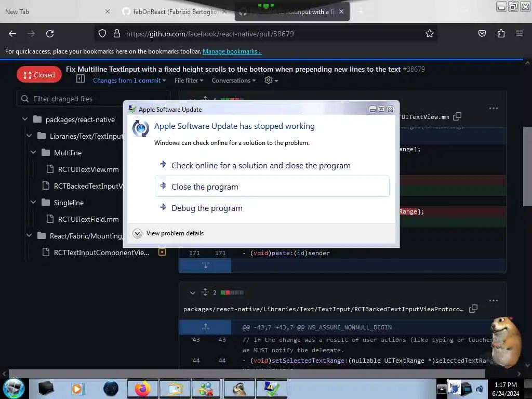Open the dark globe taskbar icon
The width and height of the screenshot is (532, 399).
(111, 389)
